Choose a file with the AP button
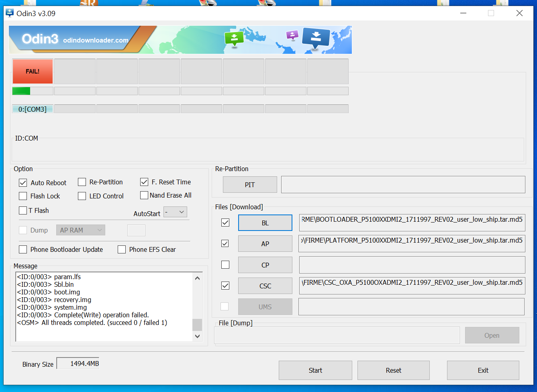This screenshot has height=392, width=537. point(265,244)
